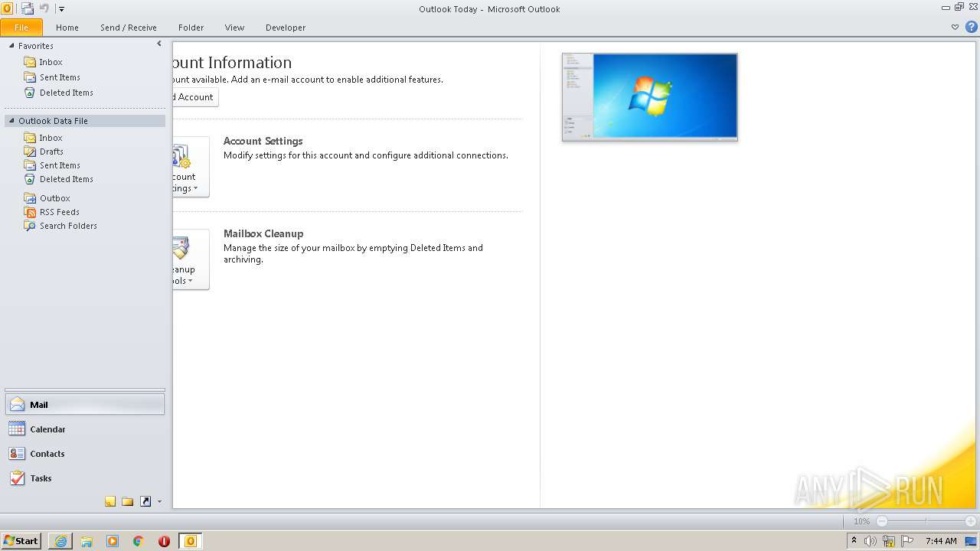Open Deleted Items under Outlook Data File

pos(66,179)
